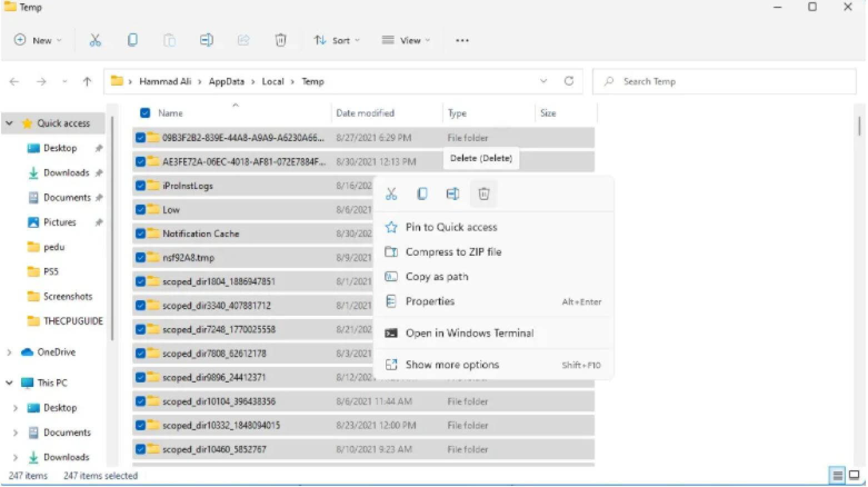Expand the OneDrive tree node
The image size is (868, 487).
click(x=9, y=352)
